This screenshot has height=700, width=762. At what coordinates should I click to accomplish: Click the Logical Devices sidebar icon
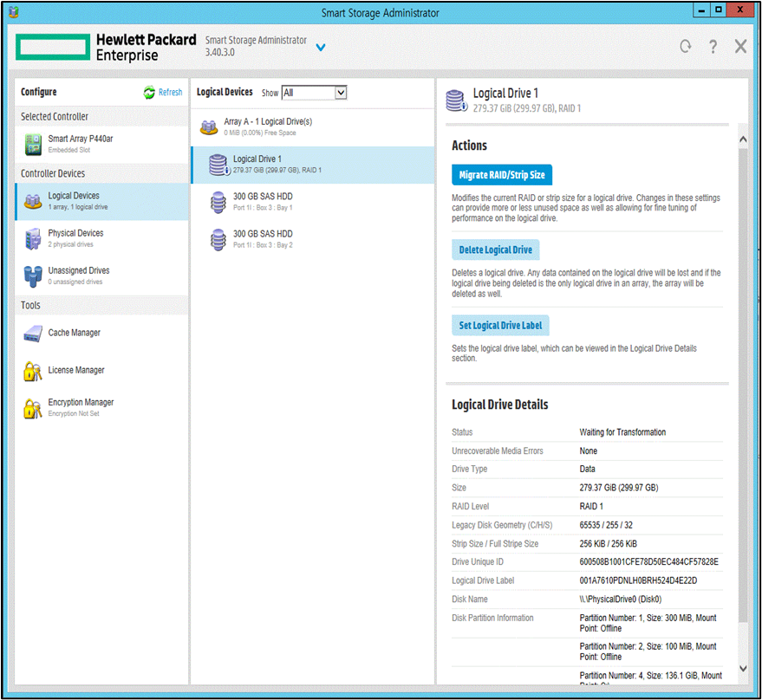click(x=33, y=202)
